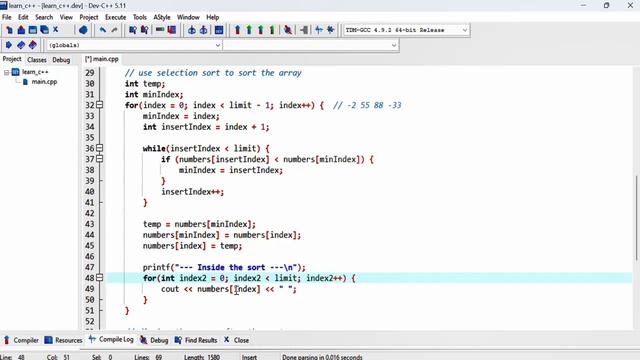Open the Window menu

point(188,17)
